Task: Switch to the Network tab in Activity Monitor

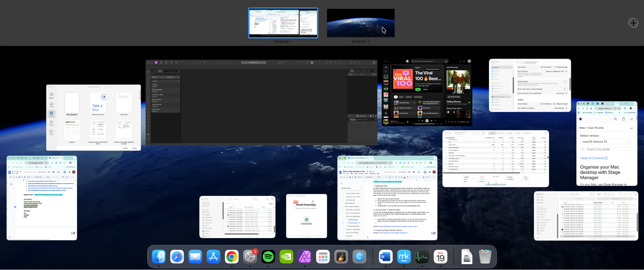Action: (x=527, y=133)
